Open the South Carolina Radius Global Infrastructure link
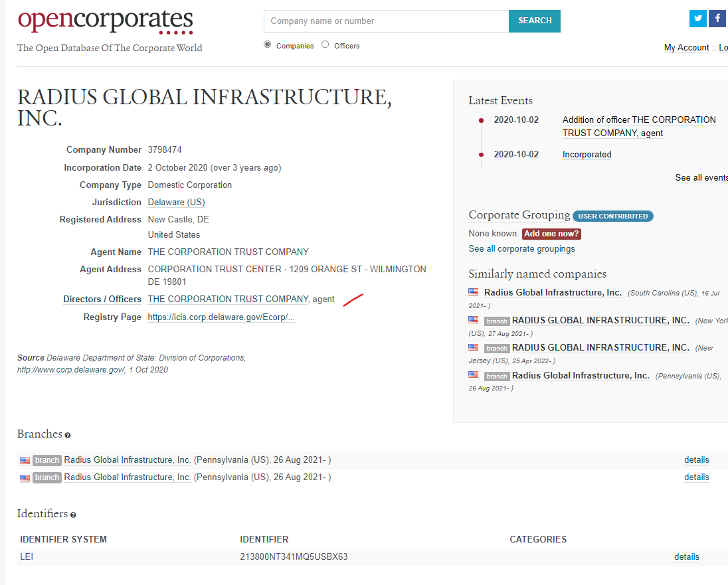The image size is (728, 585). (553, 292)
